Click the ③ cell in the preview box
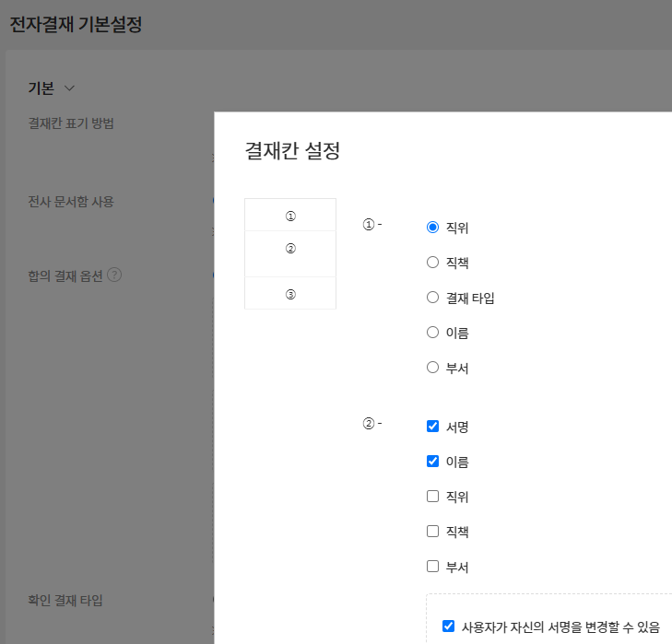This screenshot has width=672, height=644. 290,294
